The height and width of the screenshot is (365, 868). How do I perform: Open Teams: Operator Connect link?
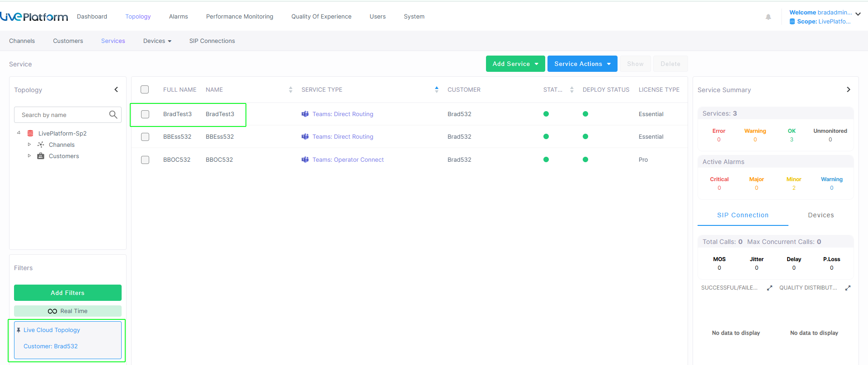pyautogui.click(x=348, y=159)
